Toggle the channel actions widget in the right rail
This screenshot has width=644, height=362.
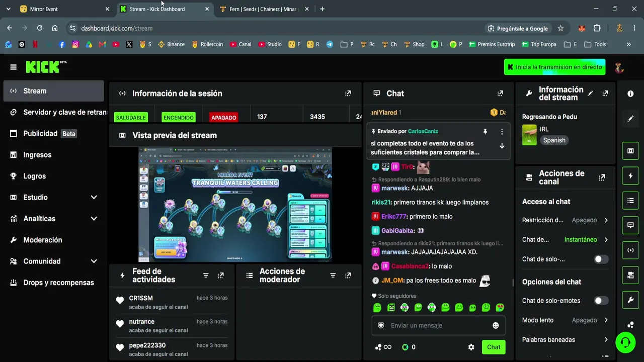coord(630,275)
